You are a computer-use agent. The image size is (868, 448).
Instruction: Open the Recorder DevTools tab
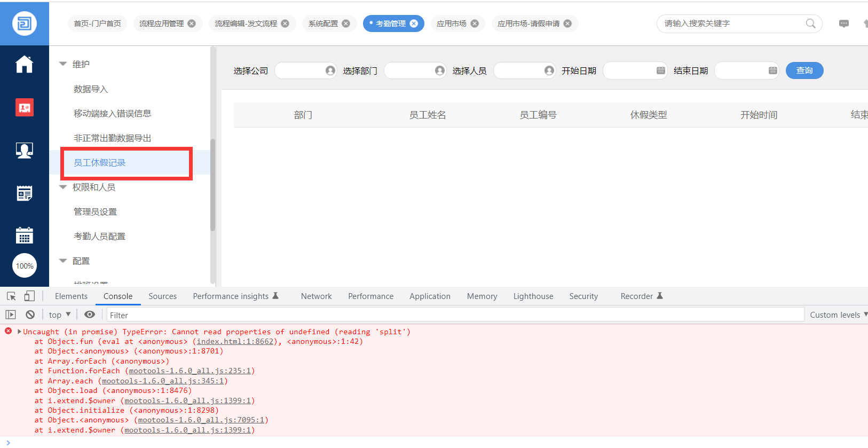(641, 296)
